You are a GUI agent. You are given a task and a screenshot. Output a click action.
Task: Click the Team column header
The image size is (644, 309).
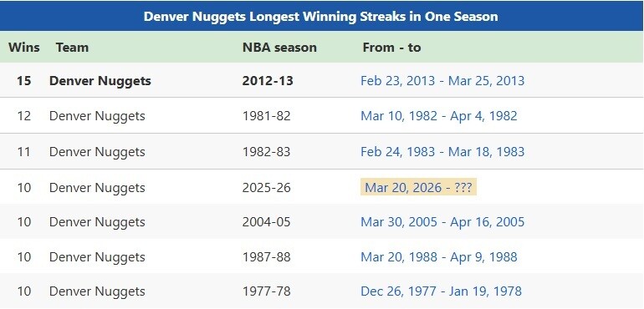tap(72, 48)
